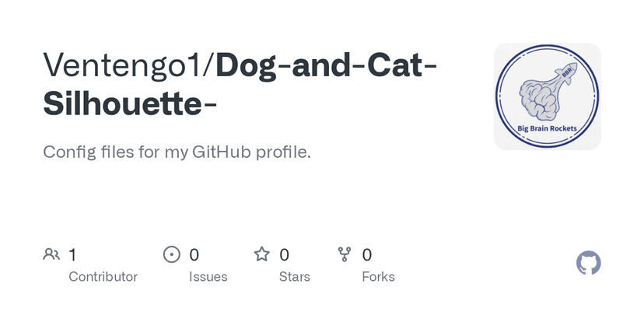Select the Forks label
The height and width of the screenshot is (322, 644).
pos(378,277)
